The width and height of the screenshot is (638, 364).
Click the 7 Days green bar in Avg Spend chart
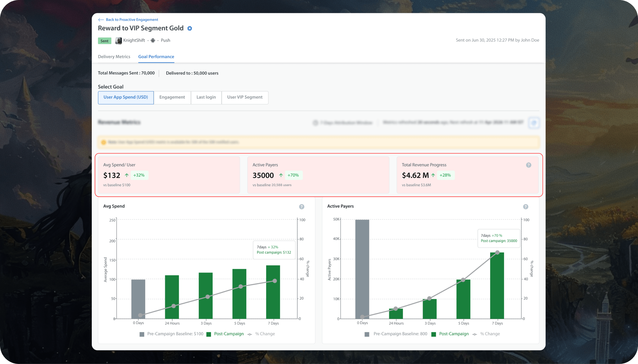273,292
